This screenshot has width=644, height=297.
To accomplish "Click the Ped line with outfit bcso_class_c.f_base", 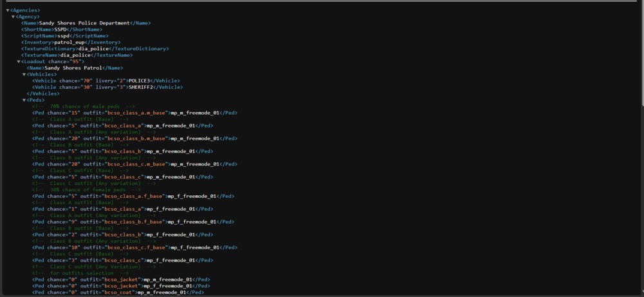I will [x=135, y=247].
